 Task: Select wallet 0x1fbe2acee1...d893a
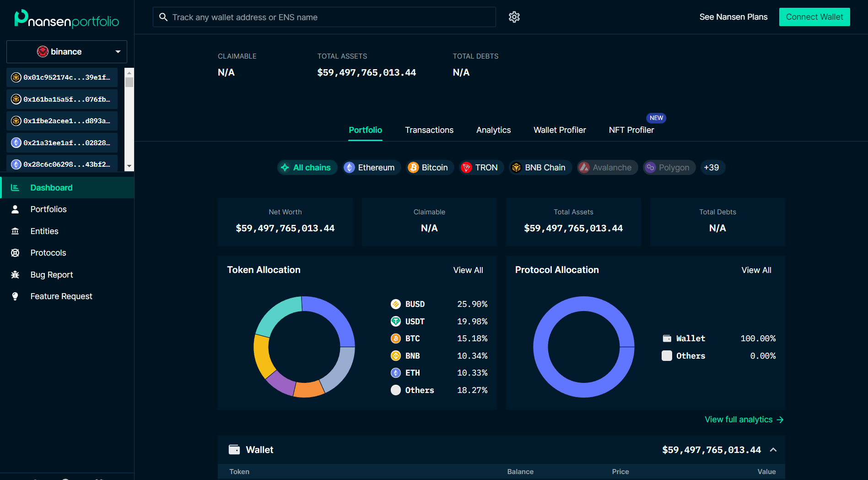(x=62, y=121)
